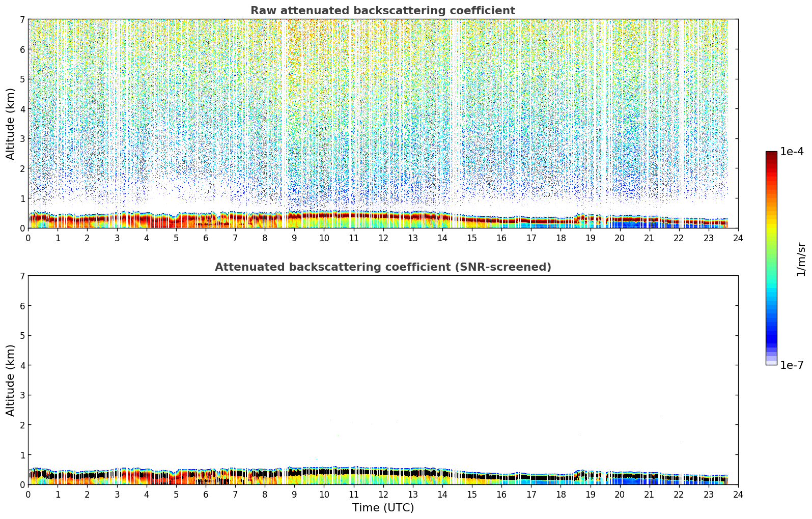Viewport: 812px width, 519px height.
Task: Click the '12' time tick under the top plot
Action: 383,238
